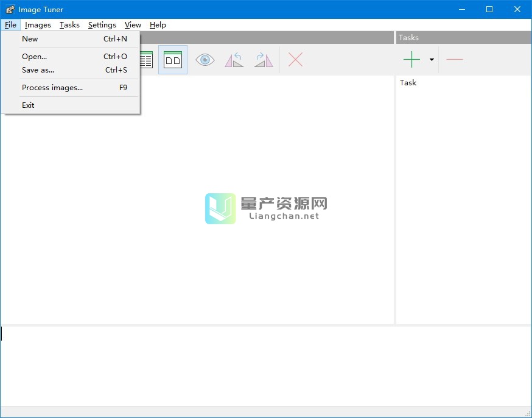Screen dimensions: 532x418
Task: Click the Image Tuner app icon in title bar
Action: tap(10, 10)
